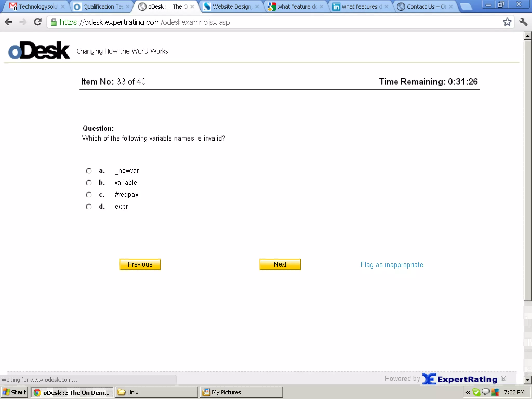Close the what features LinkedIn tab
This screenshot has width=532, height=399.
387,7
